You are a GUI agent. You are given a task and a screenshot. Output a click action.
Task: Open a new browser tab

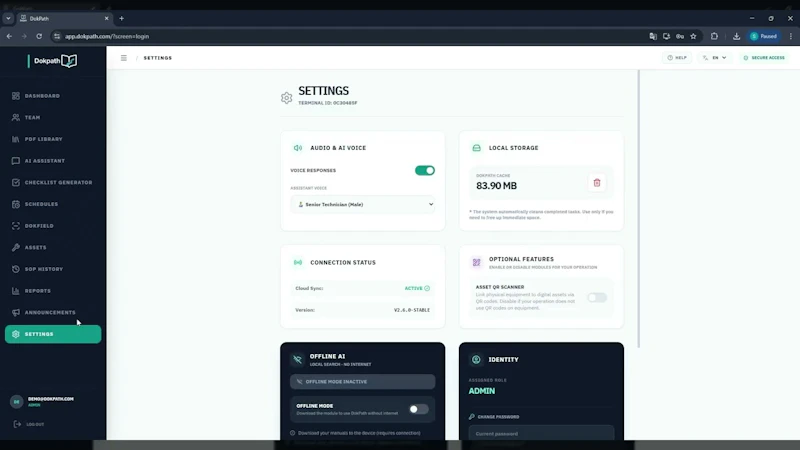pyautogui.click(x=121, y=18)
